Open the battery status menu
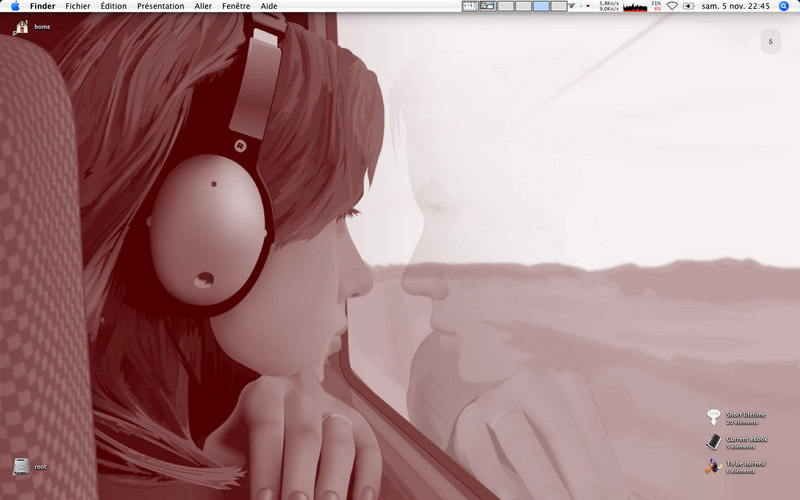 tap(689, 6)
